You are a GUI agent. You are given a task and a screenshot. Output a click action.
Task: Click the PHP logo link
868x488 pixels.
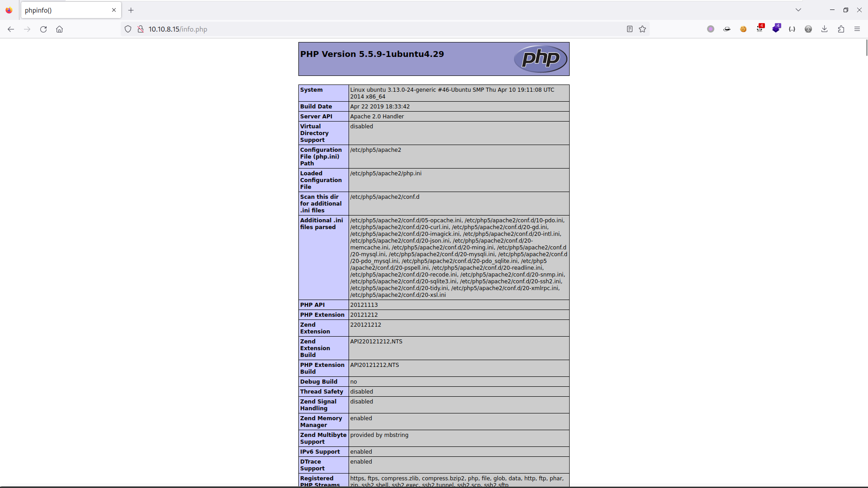click(x=541, y=59)
